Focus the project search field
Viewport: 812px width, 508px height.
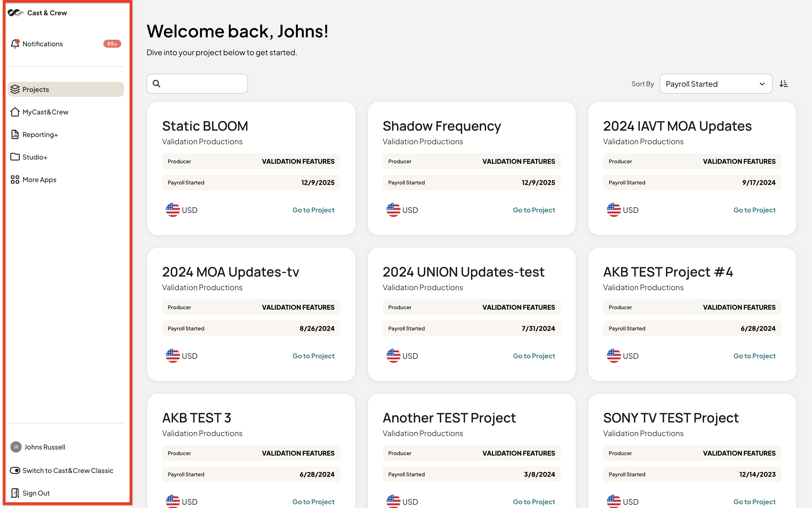[x=197, y=84]
